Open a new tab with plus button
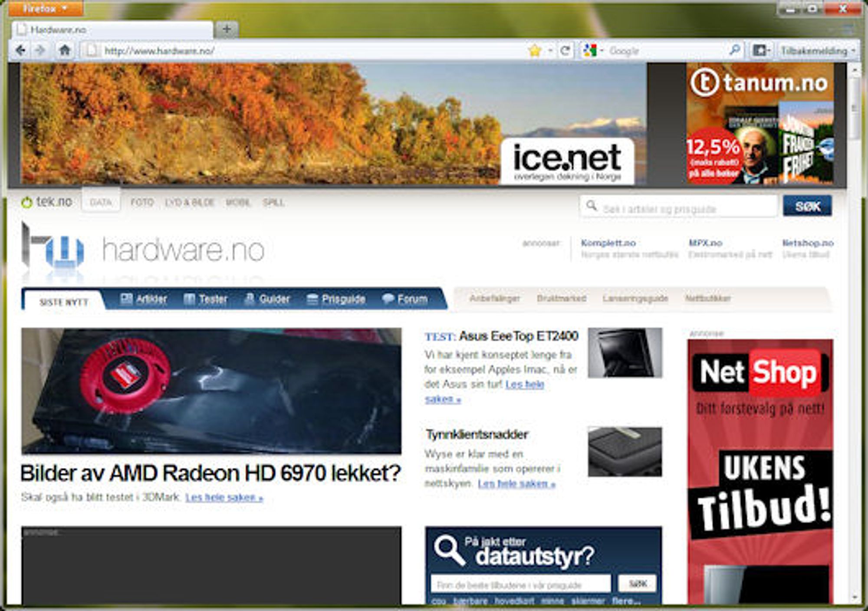Image resolution: width=868 pixels, height=611 pixels. click(x=226, y=30)
